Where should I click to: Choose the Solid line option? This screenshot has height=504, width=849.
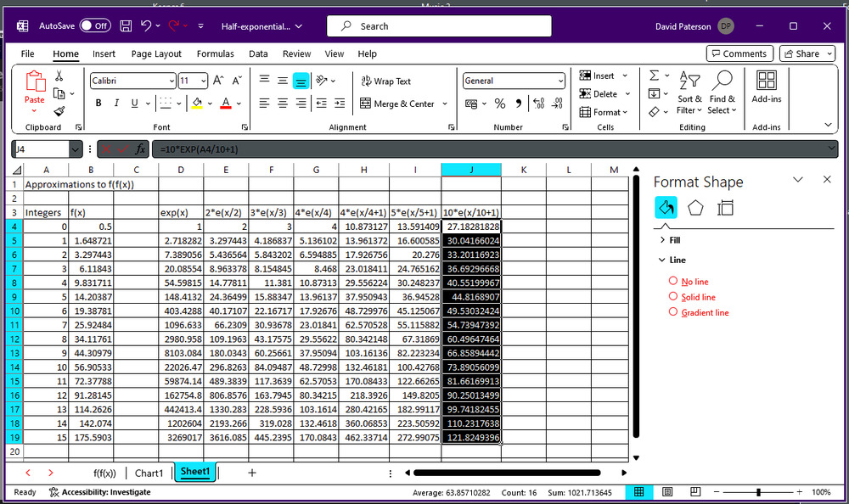click(673, 297)
